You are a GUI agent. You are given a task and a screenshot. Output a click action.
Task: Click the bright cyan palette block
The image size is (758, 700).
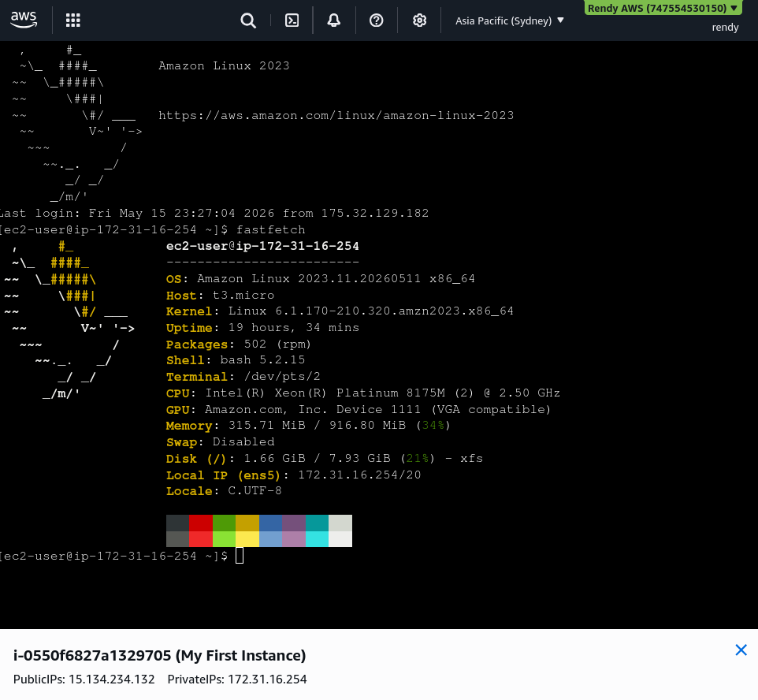click(317, 539)
